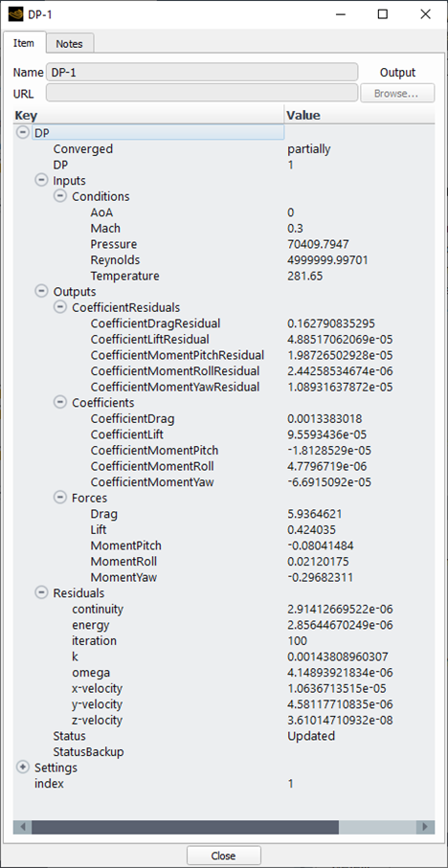Select the CoefficientDrag row
The image size is (448, 868).
224,418
